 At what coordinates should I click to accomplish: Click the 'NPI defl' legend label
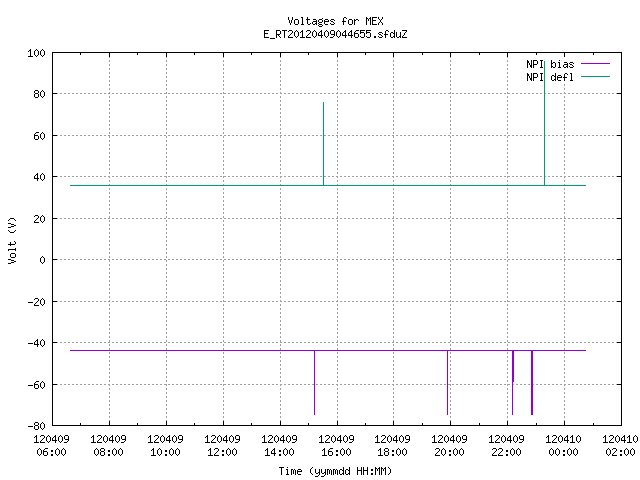(550, 77)
